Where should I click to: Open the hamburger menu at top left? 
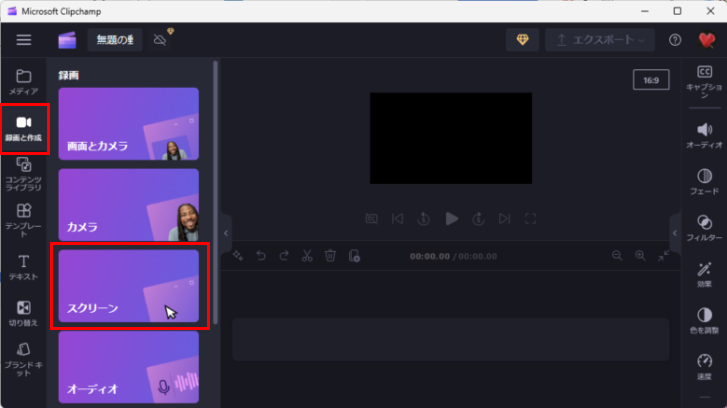tap(23, 40)
